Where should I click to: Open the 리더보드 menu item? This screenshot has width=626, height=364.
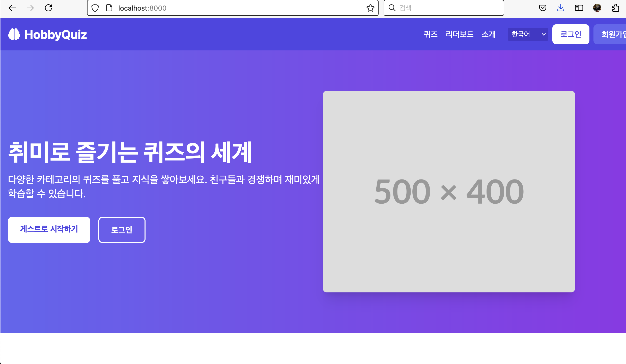[x=459, y=34]
